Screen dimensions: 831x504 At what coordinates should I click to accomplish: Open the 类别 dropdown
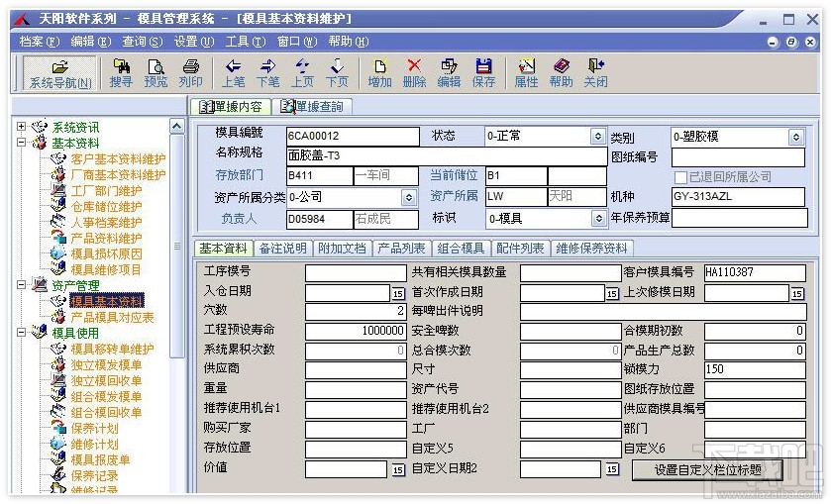click(x=796, y=138)
